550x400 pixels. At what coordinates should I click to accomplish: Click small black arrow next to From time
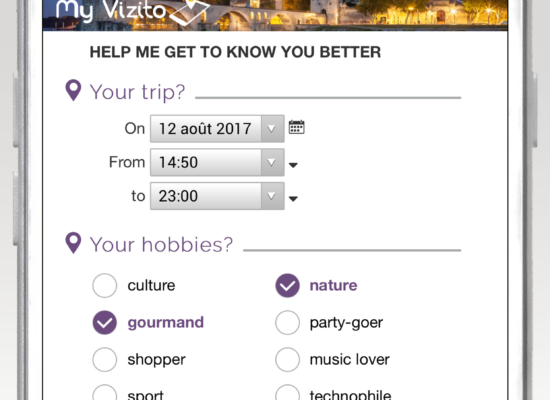293,165
